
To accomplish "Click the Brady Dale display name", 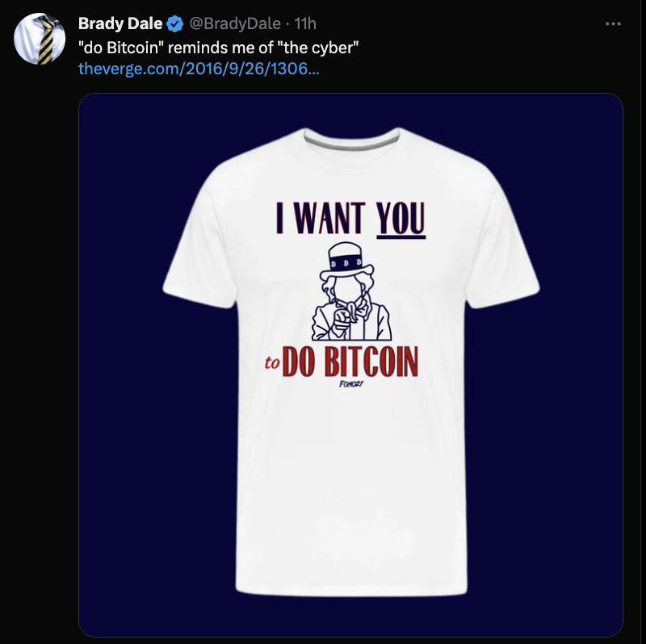I will click(120, 25).
